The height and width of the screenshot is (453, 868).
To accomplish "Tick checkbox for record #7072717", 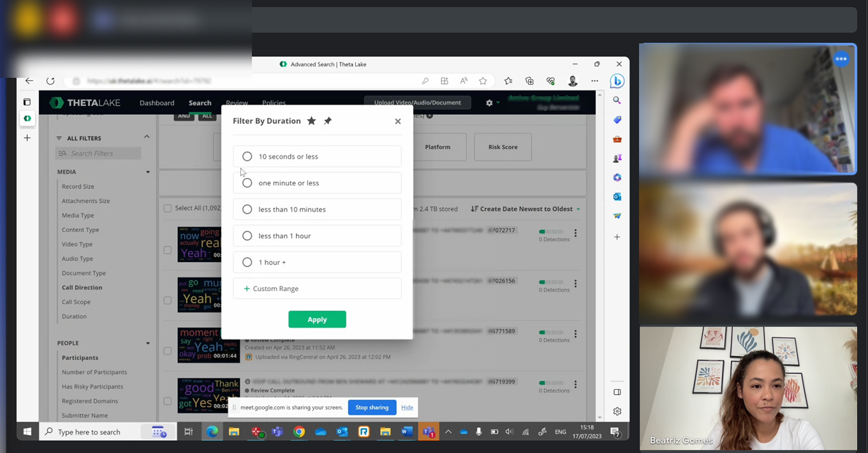I will click(168, 250).
